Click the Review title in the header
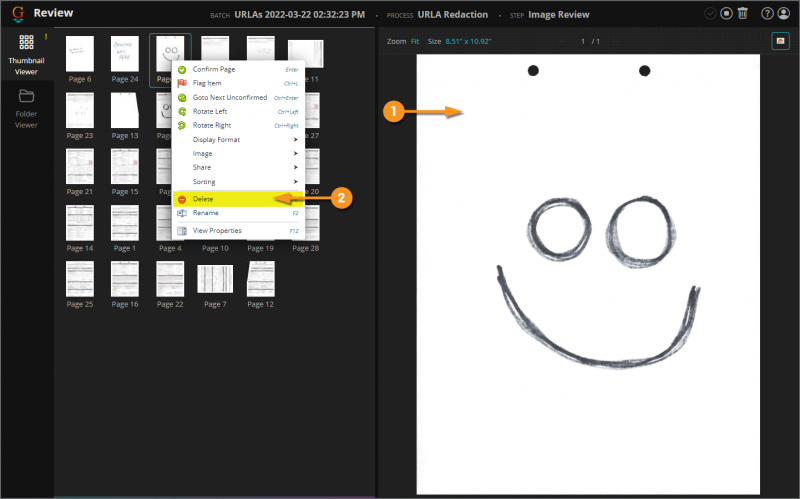 tap(53, 13)
